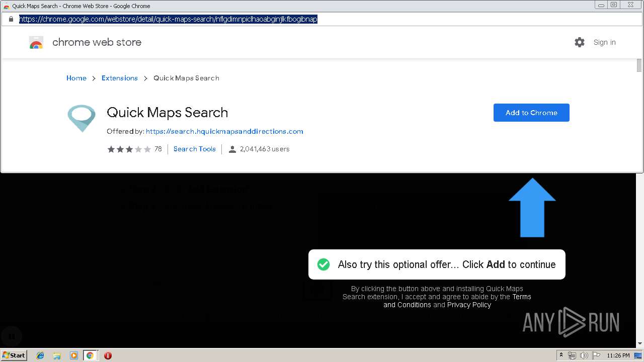Click the network tray icon
644x362 pixels.
pyautogui.click(x=572, y=355)
